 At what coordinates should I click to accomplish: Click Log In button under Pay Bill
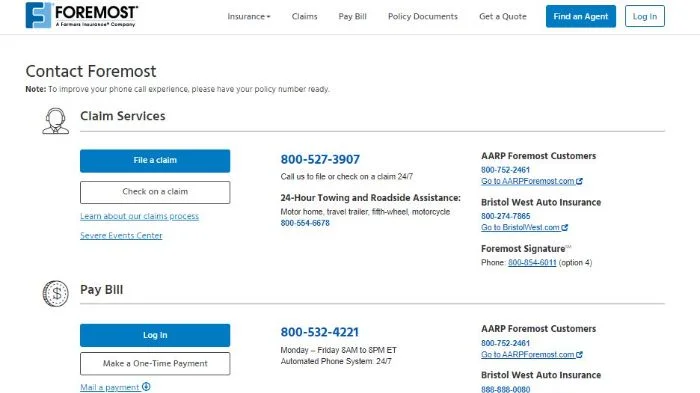tap(155, 335)
